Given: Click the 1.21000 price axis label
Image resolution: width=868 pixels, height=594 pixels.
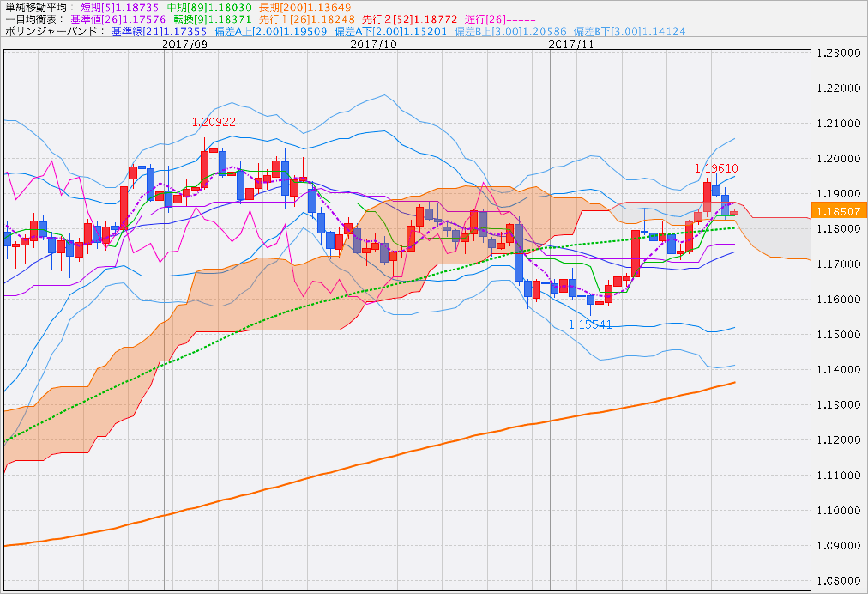Looking at the screenshot, I should [x=838, y=124].
